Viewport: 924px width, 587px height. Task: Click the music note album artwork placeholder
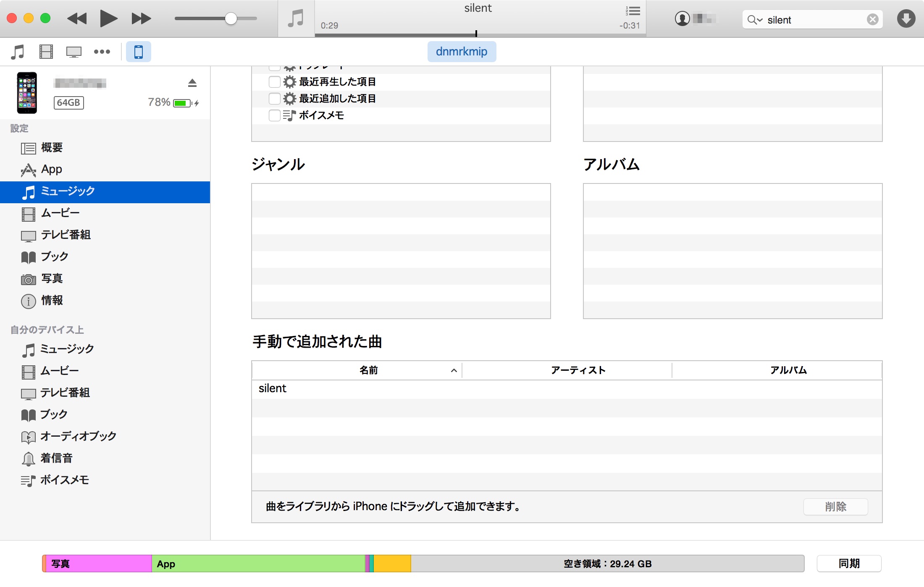296,18
